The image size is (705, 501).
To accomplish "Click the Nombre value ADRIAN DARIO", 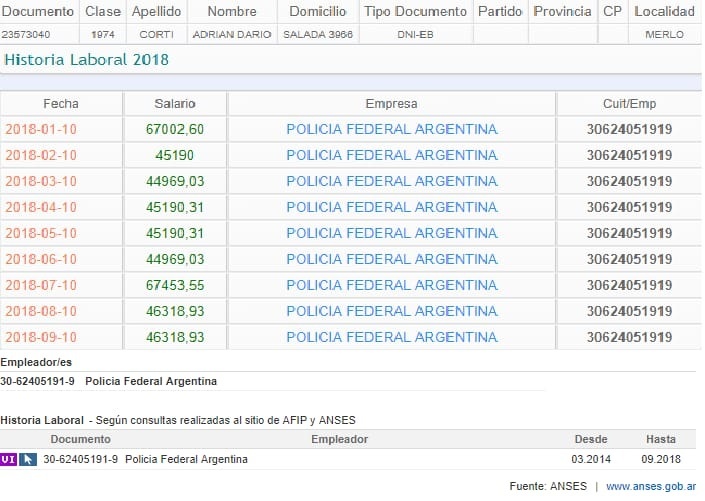I will [x=232, y=35].
